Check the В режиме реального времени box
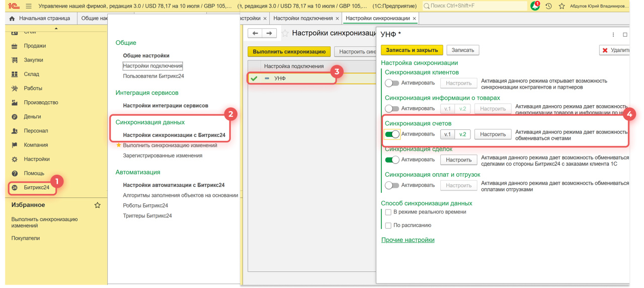 (x=388, y=212)
